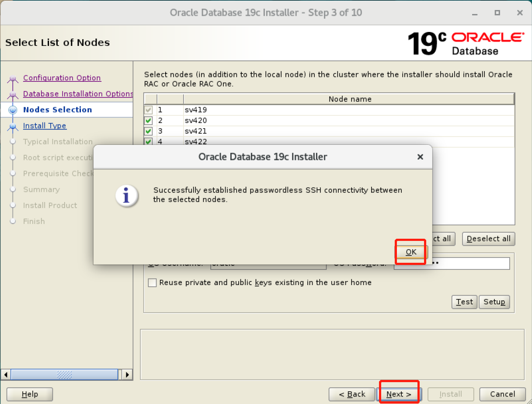The height and width of the screenshot is (404, 532).
Task: Open the Help button
Action: [30, 394]
